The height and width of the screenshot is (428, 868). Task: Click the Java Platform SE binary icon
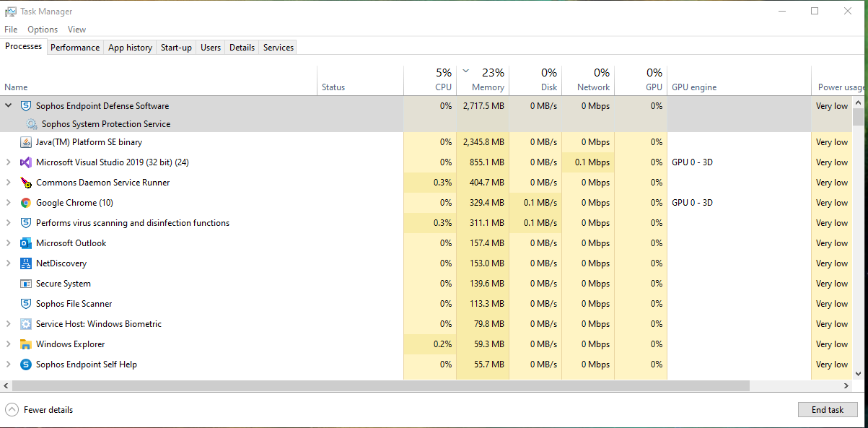(26, 142)
